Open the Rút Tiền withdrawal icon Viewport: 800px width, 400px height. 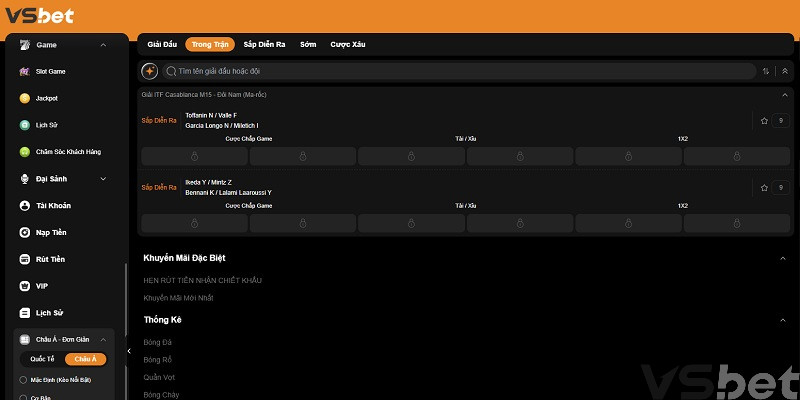click(24, 259)
